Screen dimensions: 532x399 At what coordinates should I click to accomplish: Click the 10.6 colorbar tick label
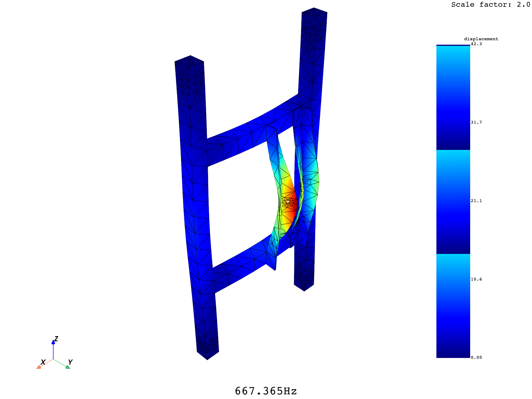click(x=476, y=279)
